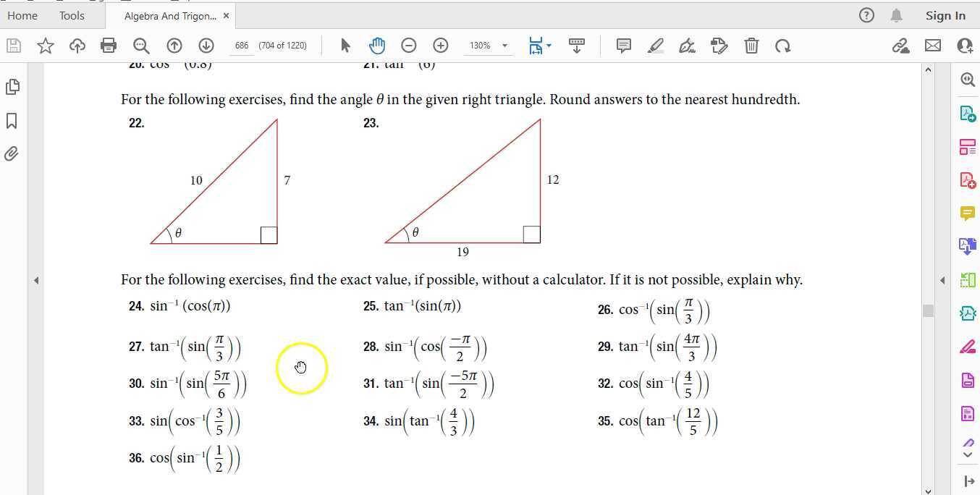Expand the page display mode dropdown
The image size is (980, 495).
tap(539, 45)
